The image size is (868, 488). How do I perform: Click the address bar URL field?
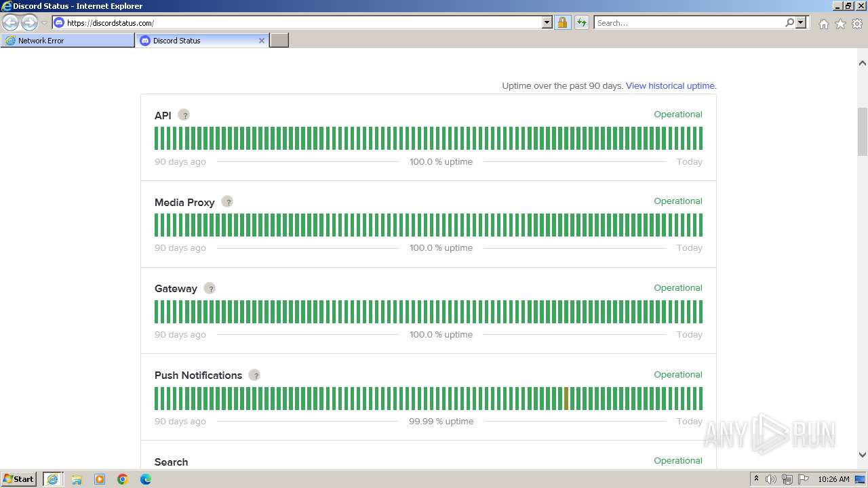tap(303, 22)
